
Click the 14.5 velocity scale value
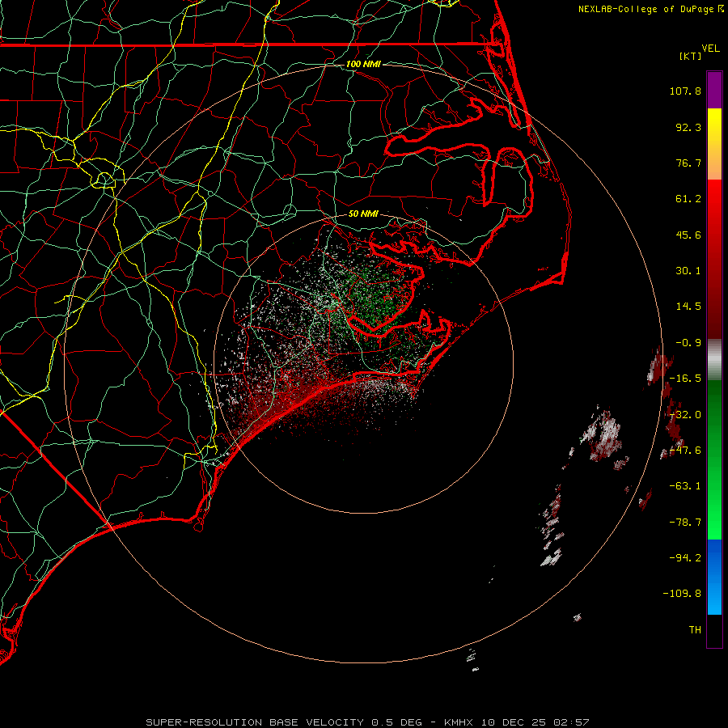point(688,307)
